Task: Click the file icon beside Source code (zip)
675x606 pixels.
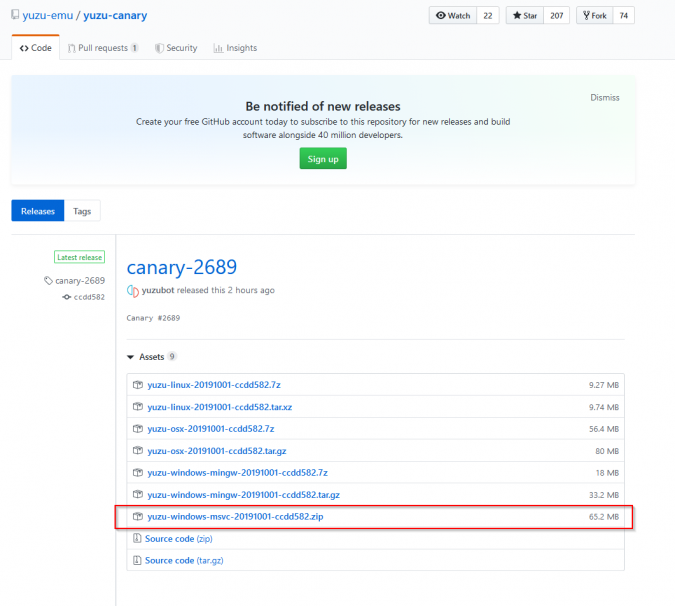Action: (137, 538)
